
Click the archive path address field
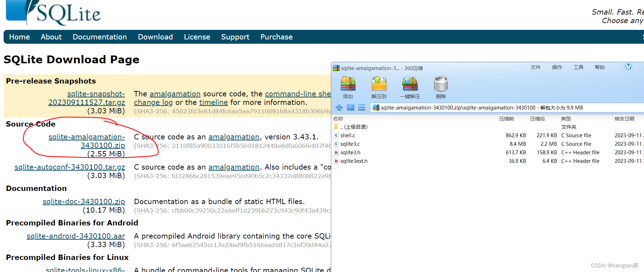tap(507, 108)
